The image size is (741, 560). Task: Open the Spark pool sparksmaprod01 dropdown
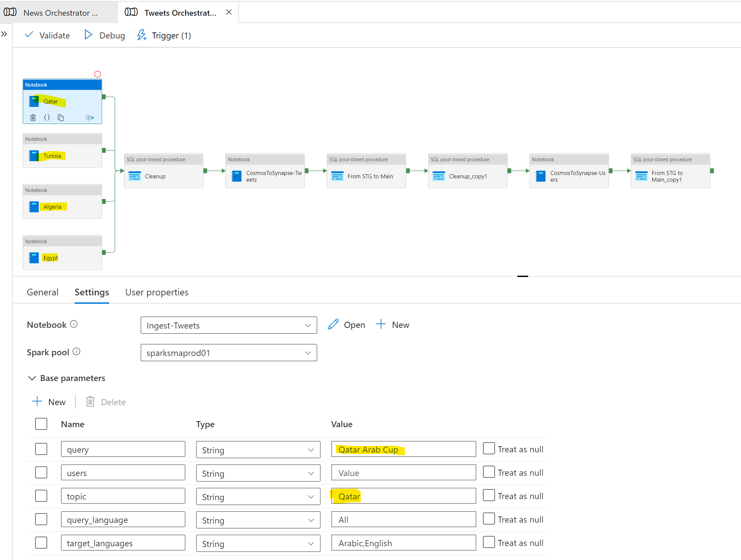click(x=229, y=353)
